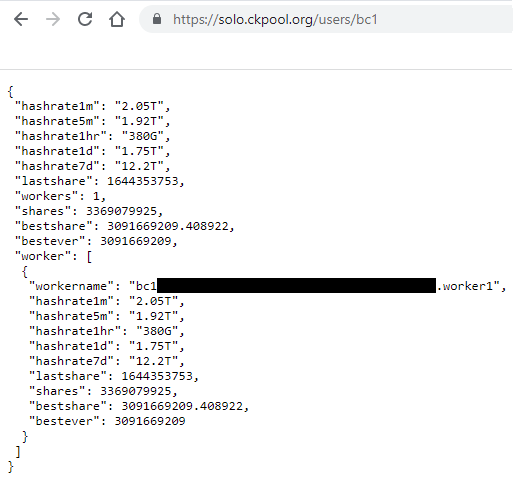Click the padlock site security icon

[157, 19]
